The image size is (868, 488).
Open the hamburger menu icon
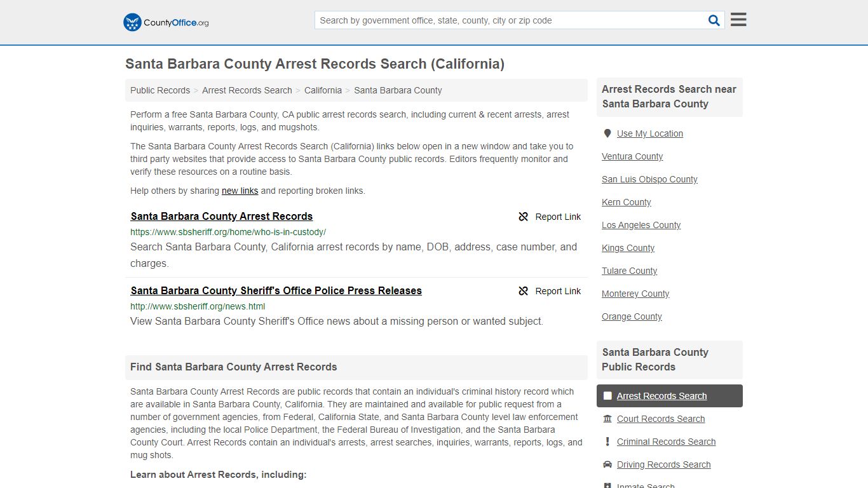click(738, 20)
